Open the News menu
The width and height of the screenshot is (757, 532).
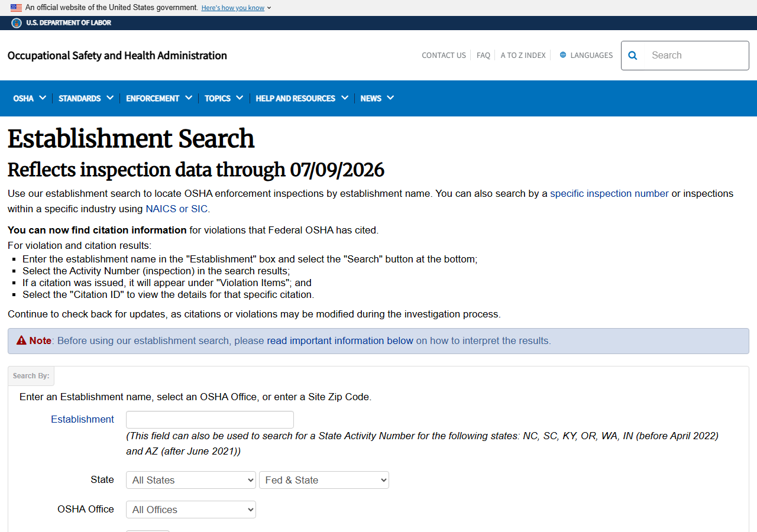point(377,98)
